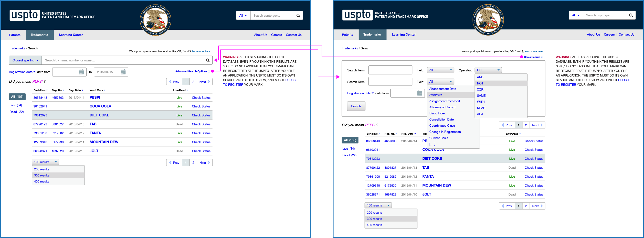644x238 pixels.
Task: Click header search magnifier in right mockup
Action: tap(631, 15)
